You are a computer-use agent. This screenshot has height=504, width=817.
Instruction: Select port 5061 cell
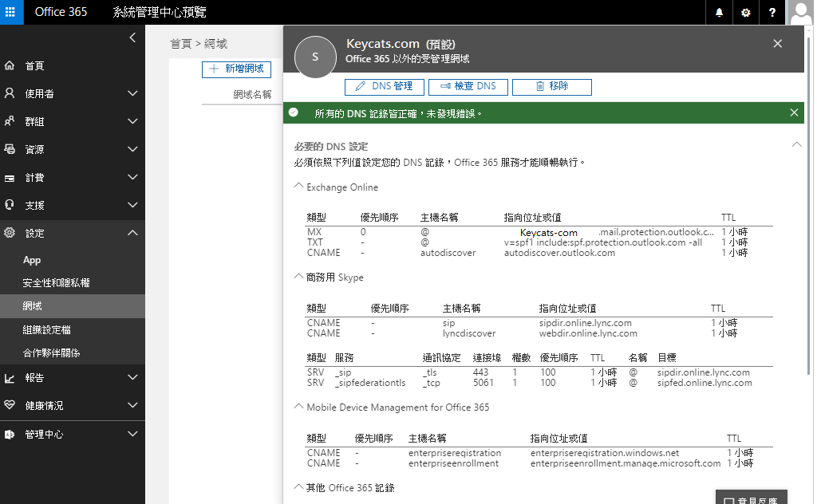[x=483, y=383]
